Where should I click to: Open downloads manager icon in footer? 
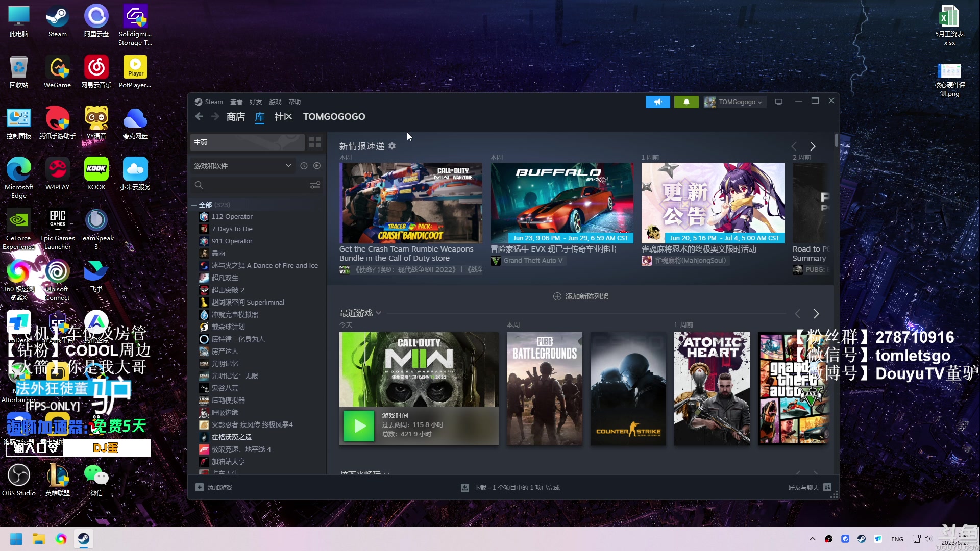[465, 488]
